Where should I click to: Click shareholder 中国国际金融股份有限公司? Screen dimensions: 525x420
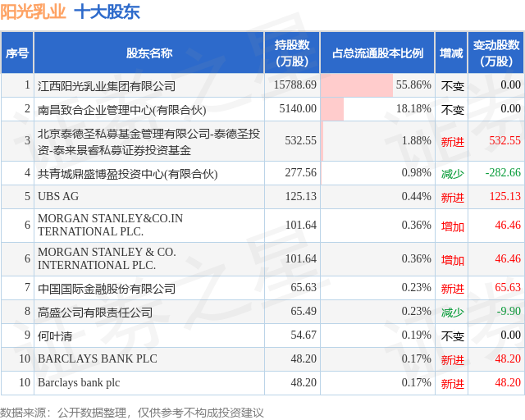[107, 289]
